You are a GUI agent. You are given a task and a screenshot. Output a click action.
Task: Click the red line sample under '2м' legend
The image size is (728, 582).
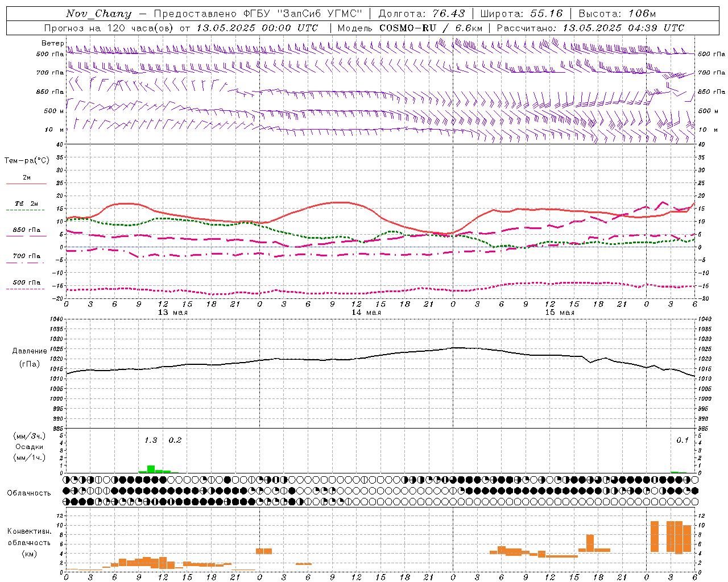26,184
